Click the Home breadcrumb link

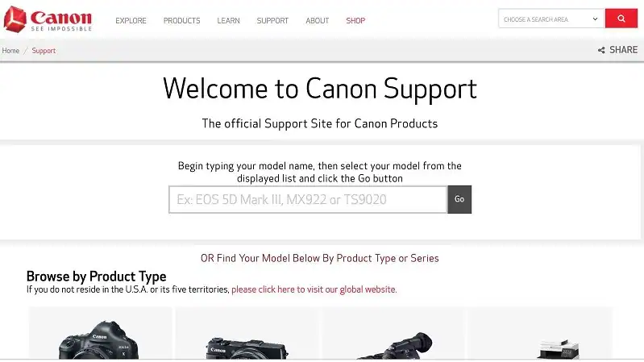(10, 51)
